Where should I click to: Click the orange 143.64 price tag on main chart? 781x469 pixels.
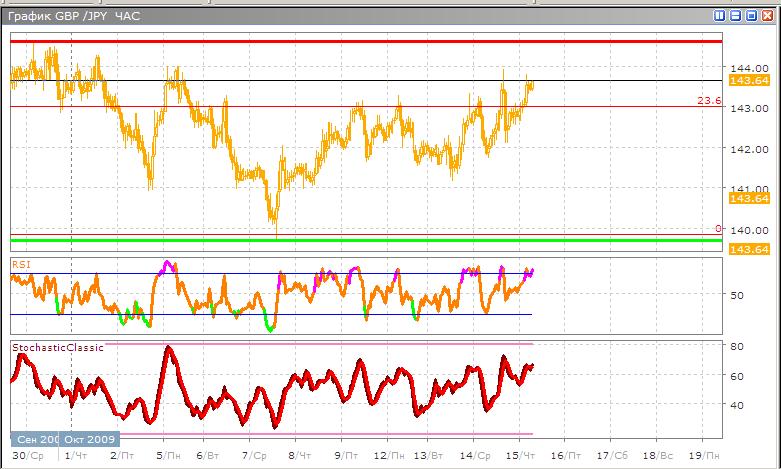[x=748, y=80]
